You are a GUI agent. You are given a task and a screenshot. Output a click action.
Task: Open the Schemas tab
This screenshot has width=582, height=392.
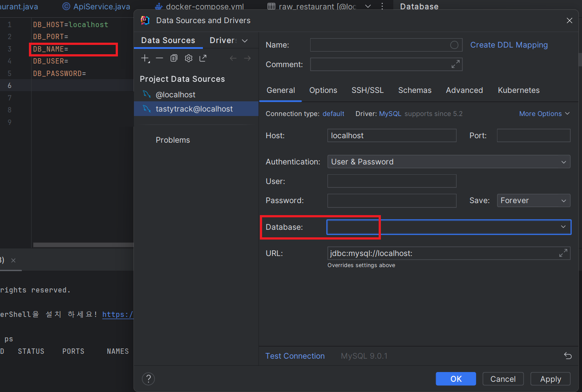(415, 90)
